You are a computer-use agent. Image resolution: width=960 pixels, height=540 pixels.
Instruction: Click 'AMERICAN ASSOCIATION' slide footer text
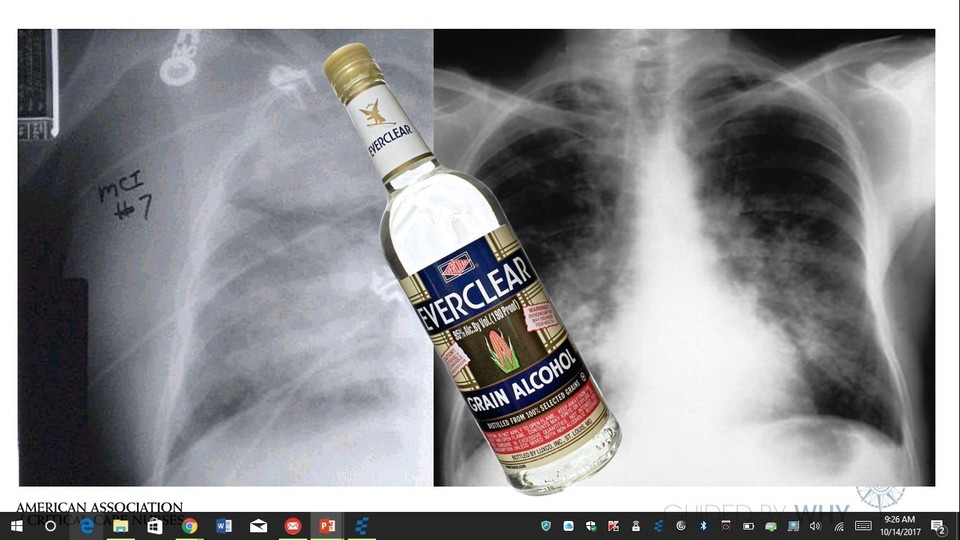coord(99,507)
